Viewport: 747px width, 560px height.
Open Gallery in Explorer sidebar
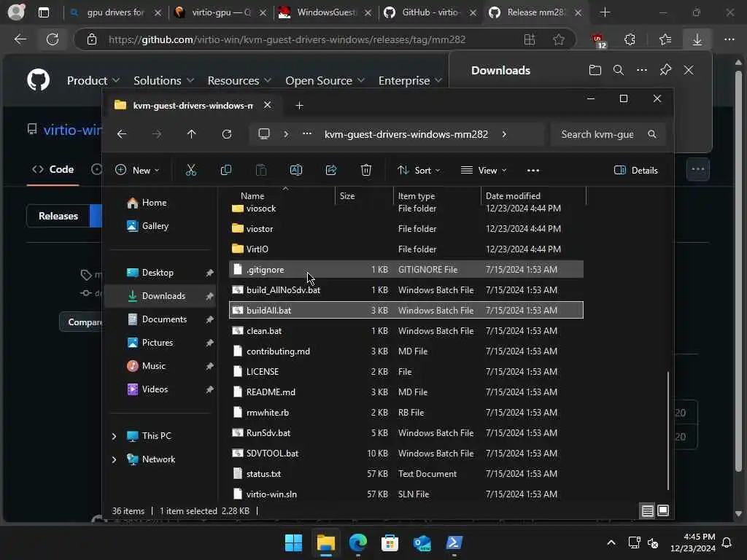(x=160, y=226)
